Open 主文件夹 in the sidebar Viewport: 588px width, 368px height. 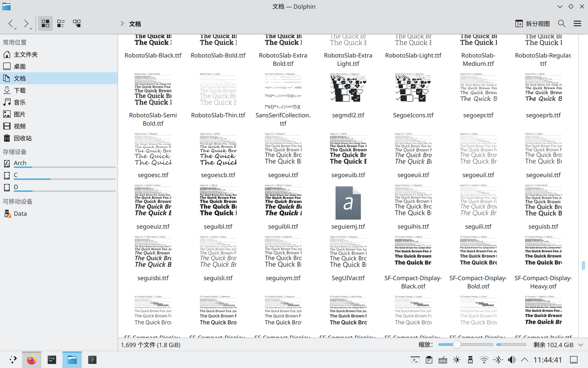pyautogui.click(x=59, y=54)
